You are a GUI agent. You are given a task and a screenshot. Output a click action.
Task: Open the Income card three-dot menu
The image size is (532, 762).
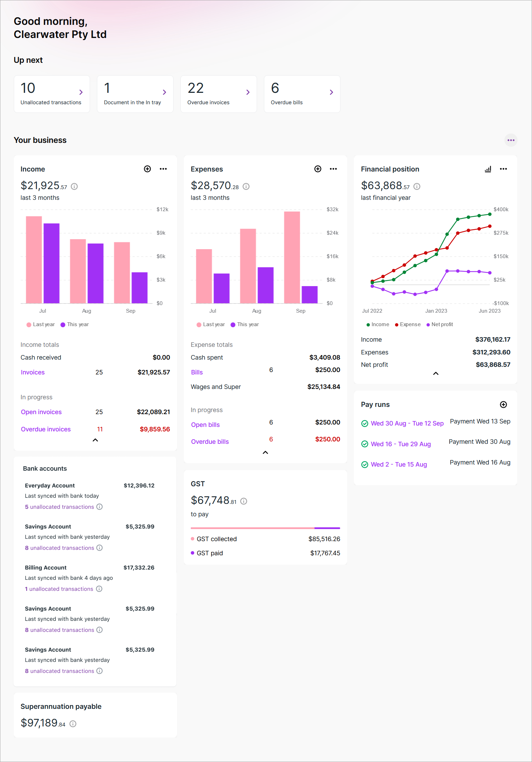[x=163, y=169]
